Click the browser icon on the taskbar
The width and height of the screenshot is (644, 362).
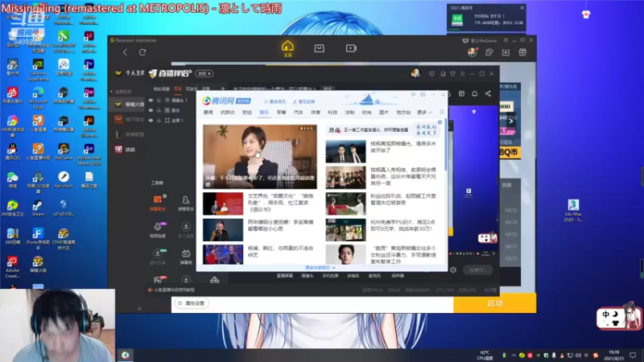coord(126,355)
